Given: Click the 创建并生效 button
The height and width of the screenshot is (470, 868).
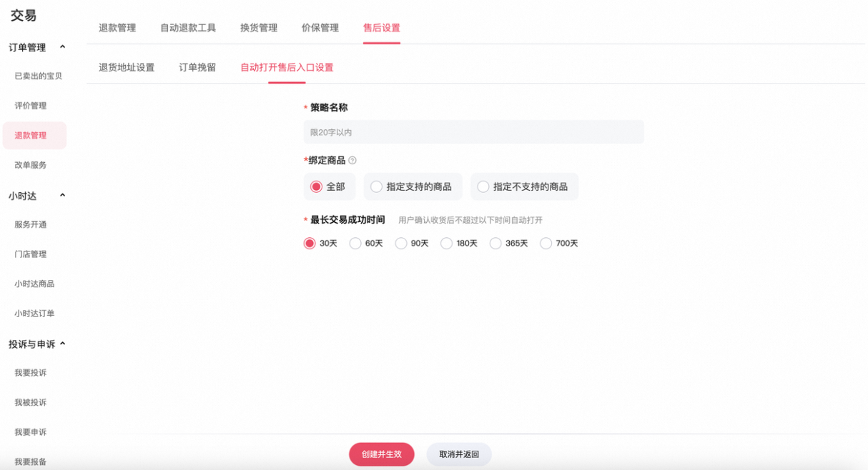Looking at the screenshot, I should click(381, 454).
